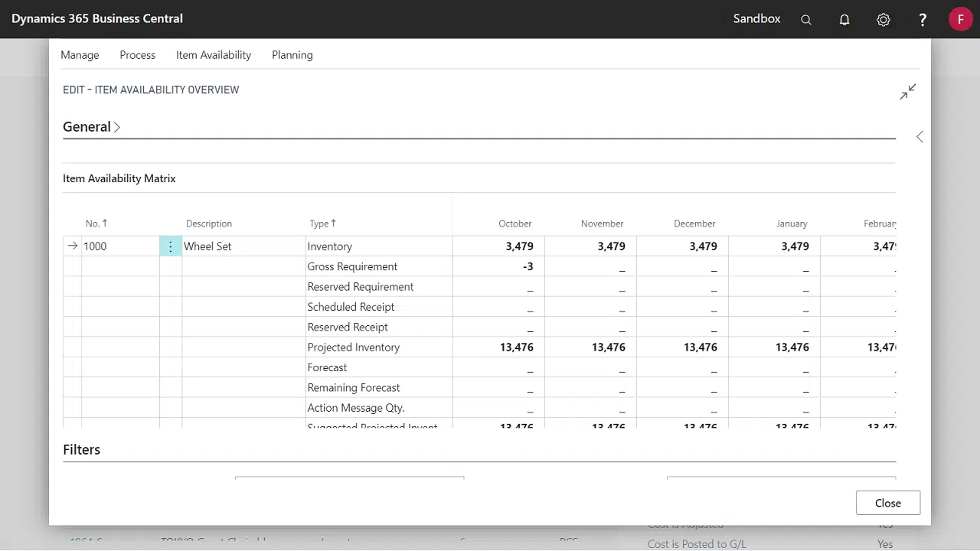Open the user account avatar F
This screenshot has height=551, width=980.
click(x=960, y=19)
